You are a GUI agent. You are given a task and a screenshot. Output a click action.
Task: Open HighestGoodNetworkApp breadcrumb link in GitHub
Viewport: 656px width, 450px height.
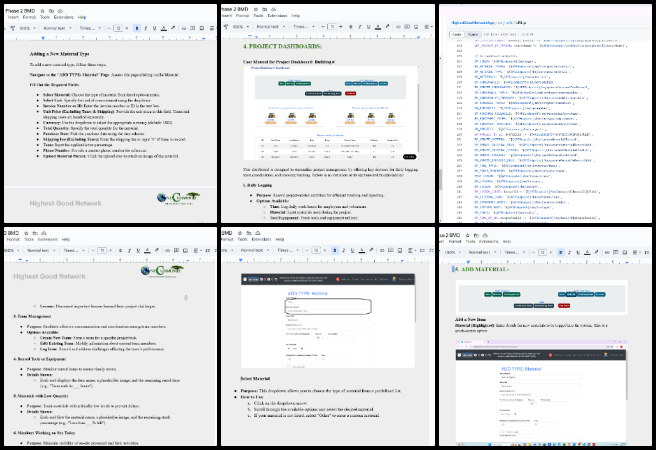(x=473, y=23)
